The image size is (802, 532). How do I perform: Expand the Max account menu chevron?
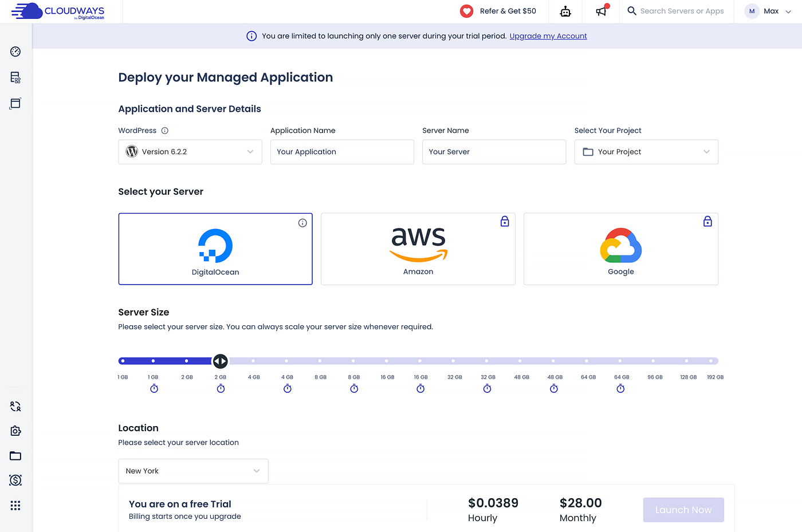tap(788, 11)
